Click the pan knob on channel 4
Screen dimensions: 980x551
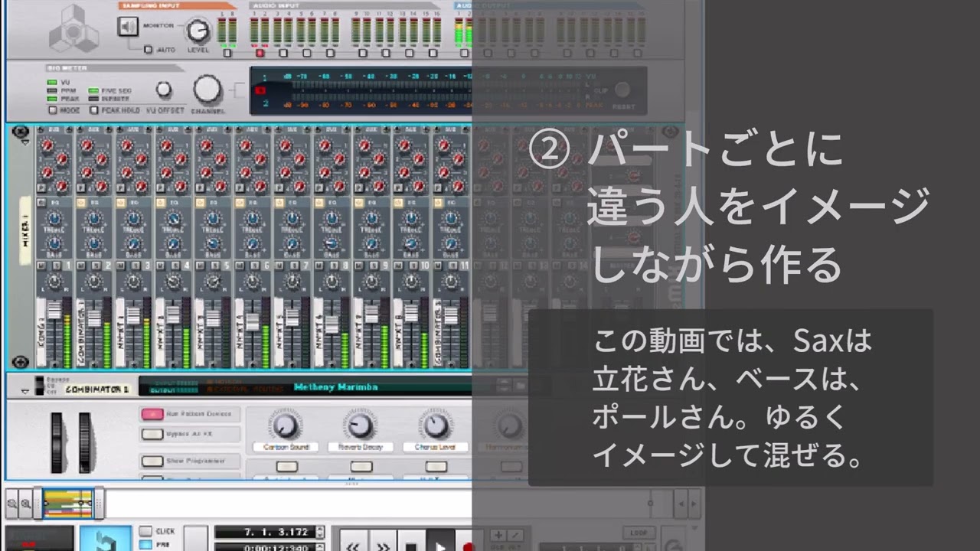[173, 282]
